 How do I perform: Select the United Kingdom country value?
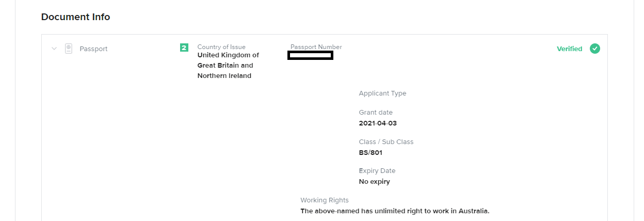tap(228, 66)
